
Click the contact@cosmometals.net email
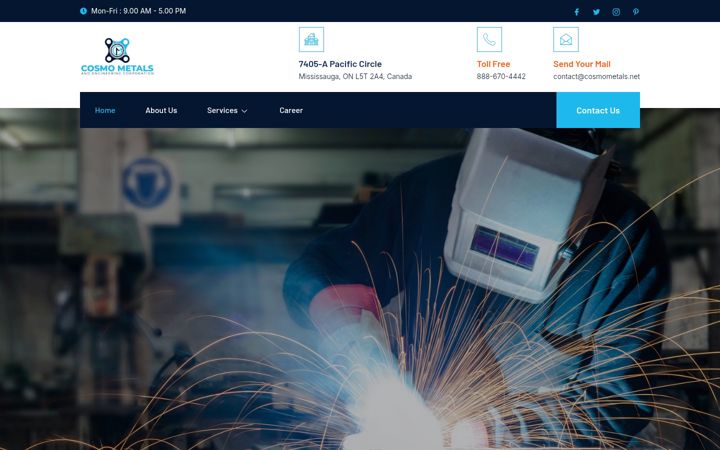pos(596,76)
